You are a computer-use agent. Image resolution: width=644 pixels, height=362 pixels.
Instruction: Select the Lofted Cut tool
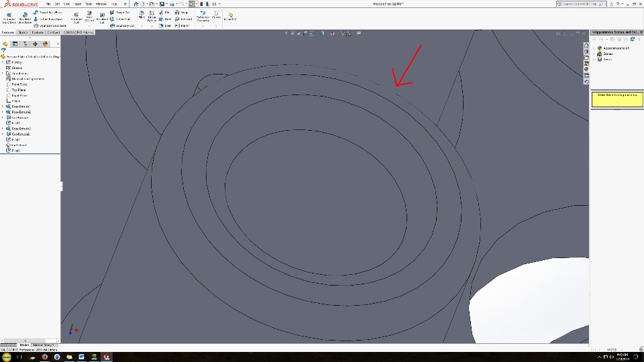120,19
